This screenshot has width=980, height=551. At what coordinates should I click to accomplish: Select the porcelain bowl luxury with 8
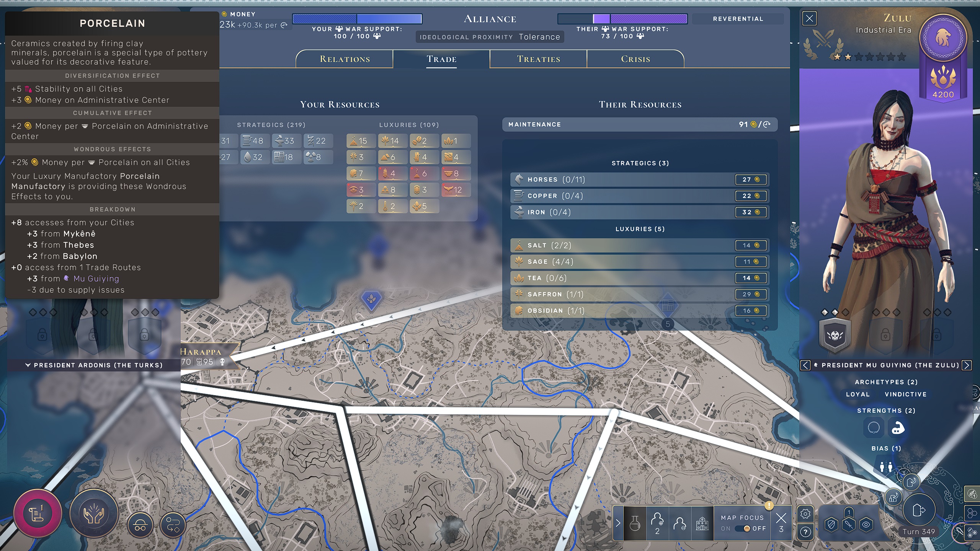click(x=456, y=173)
